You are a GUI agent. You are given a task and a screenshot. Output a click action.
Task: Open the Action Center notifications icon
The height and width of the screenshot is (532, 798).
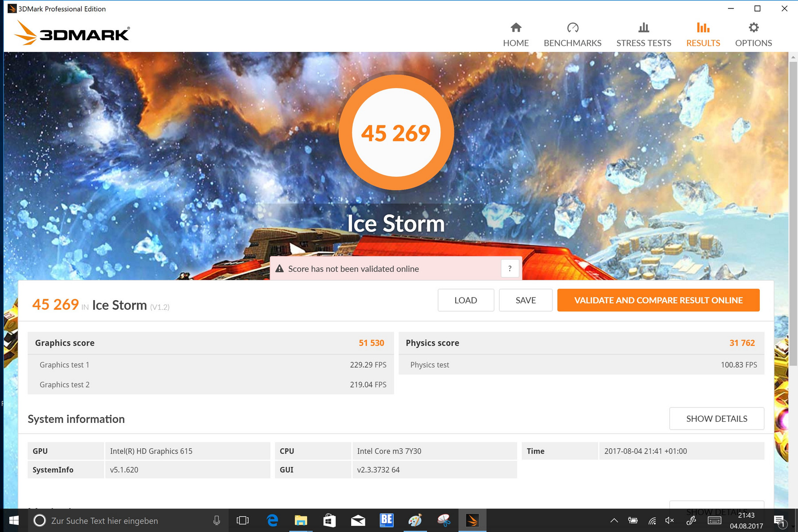779,520
